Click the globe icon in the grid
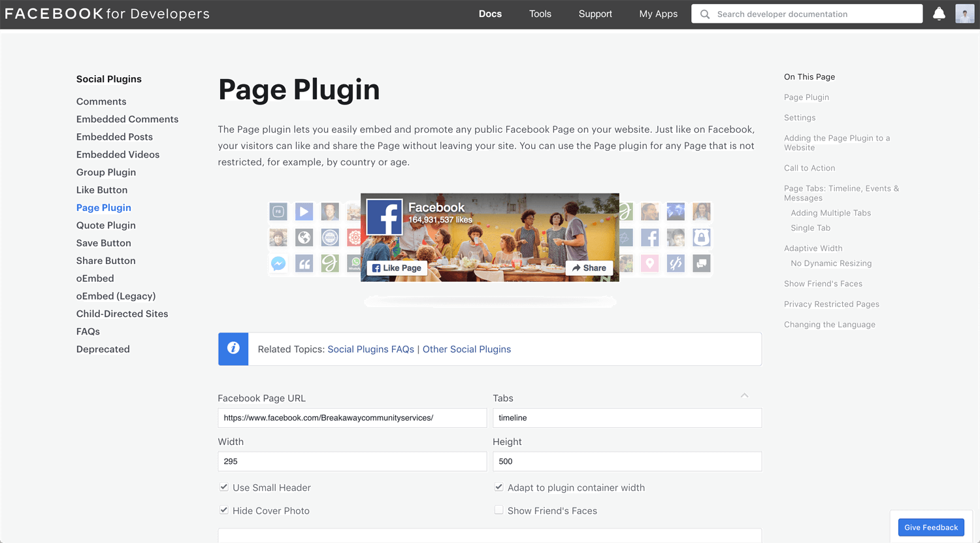The image size is (980, 543). click(304, 238)
